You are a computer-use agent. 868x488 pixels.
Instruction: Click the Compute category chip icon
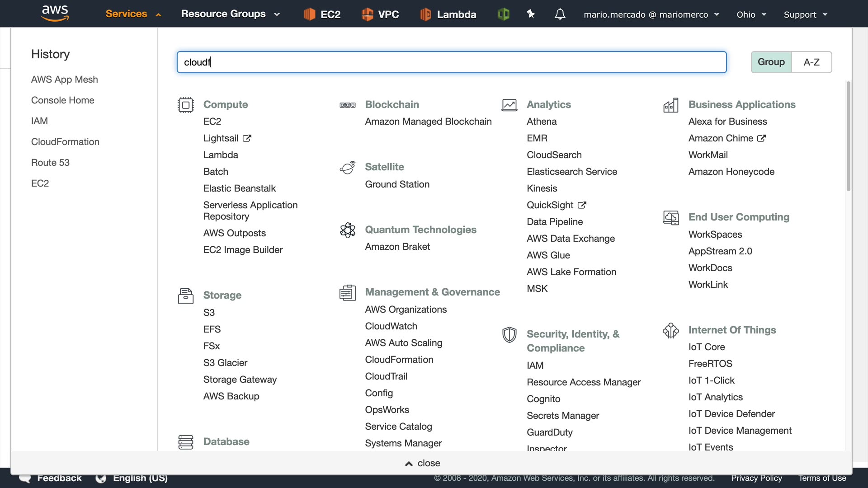coord(185,105)
